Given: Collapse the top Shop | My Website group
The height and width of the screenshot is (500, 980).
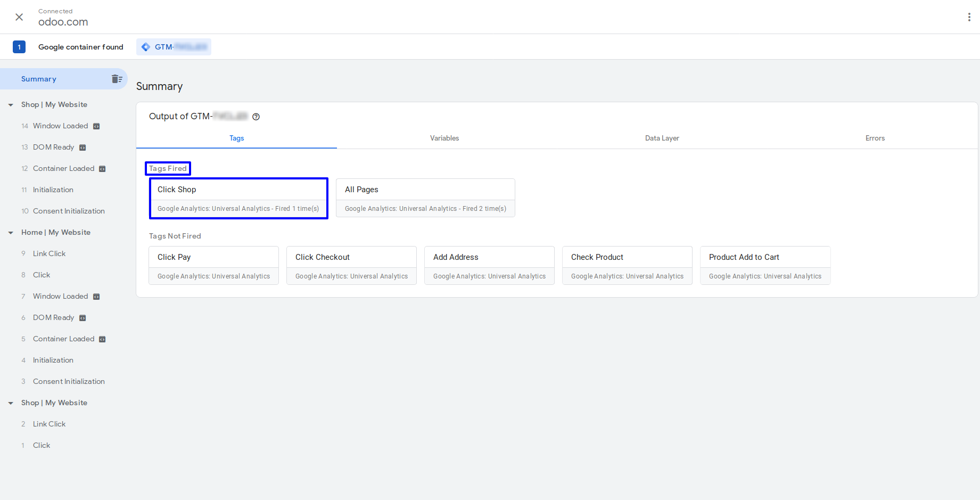Looking at the screenshot, I should (11, 105).
